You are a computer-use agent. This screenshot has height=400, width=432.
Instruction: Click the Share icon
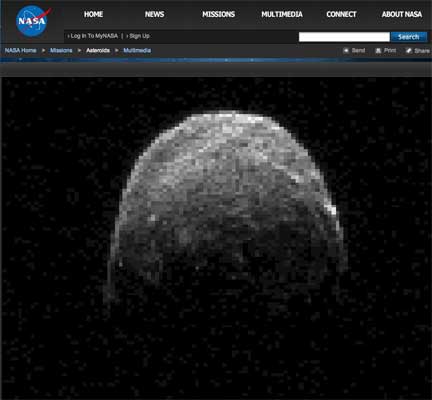click(409, 51)
